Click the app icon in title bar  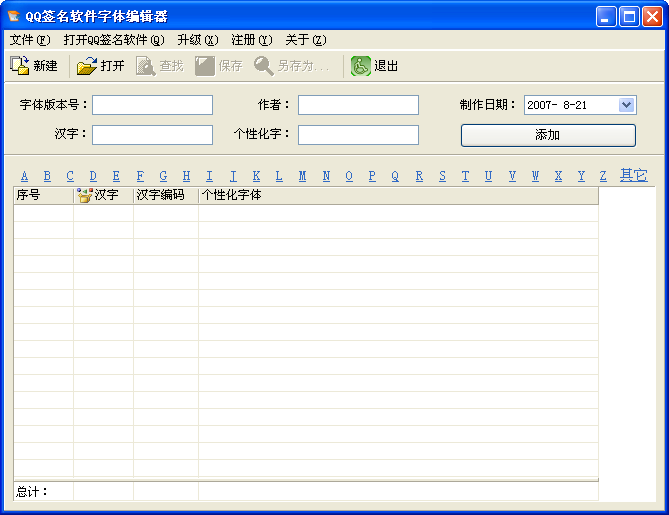[x=14, y=16]
